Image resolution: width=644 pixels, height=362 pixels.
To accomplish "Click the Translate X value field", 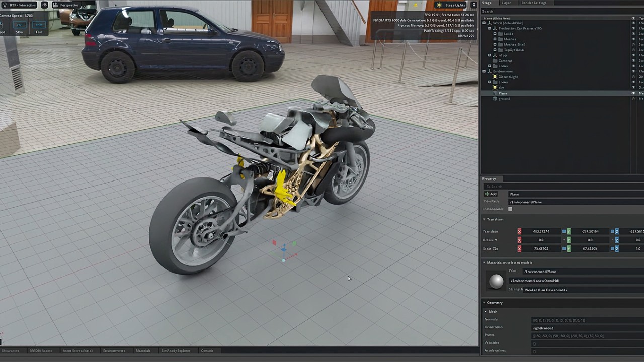I will [541, 231].
